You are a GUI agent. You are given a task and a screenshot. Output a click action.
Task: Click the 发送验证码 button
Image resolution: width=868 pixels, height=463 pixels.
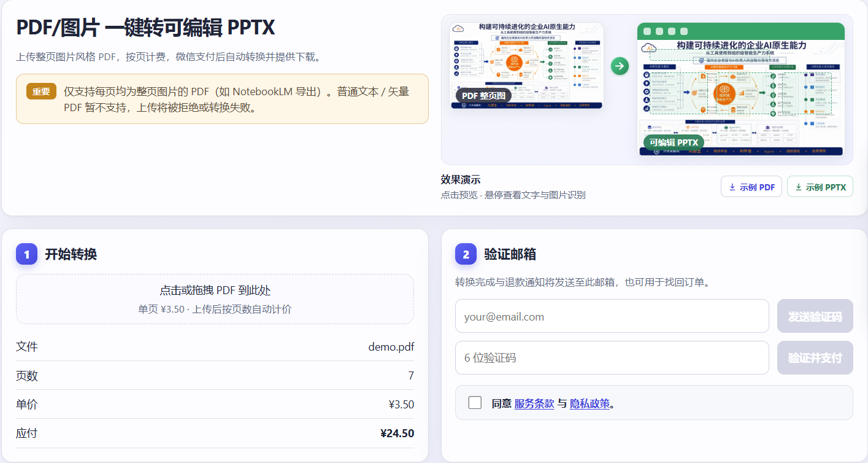pyautogui.click(x=815, y=316)
